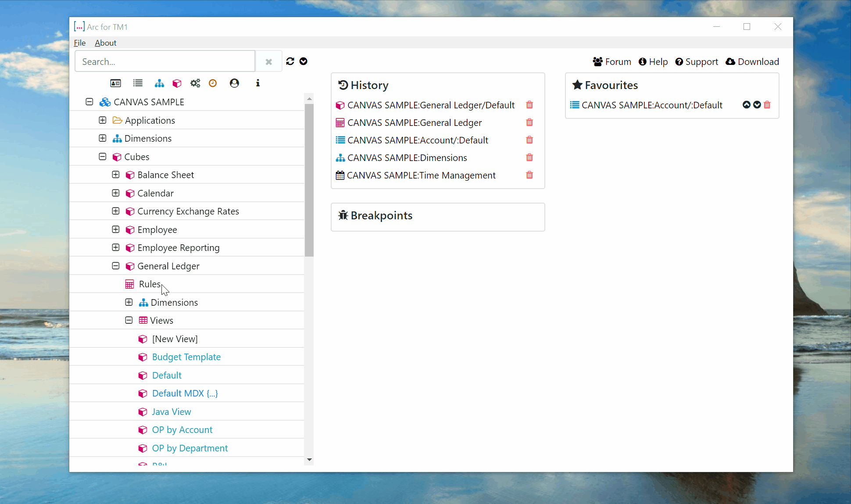This screenshot has width=851, height=504.
Task: Click the Download link
Action: [752, 62]
